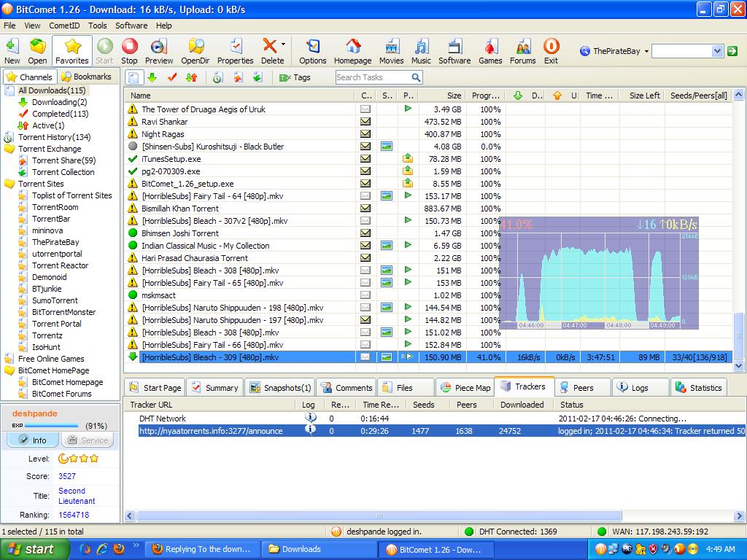Switch to the Peers tab
This screenshot has height=560, width=747.
tap(582, 388)
